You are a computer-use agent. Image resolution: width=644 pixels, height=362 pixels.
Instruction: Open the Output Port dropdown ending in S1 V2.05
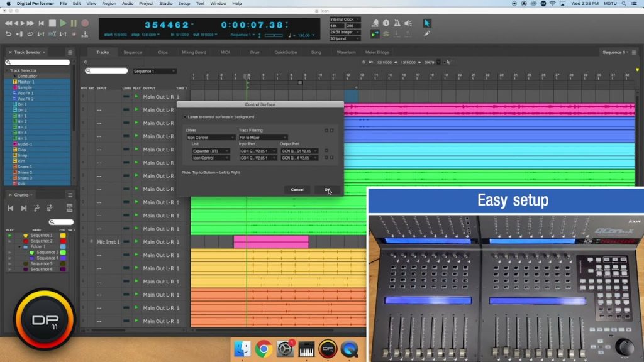click(299, 151)
